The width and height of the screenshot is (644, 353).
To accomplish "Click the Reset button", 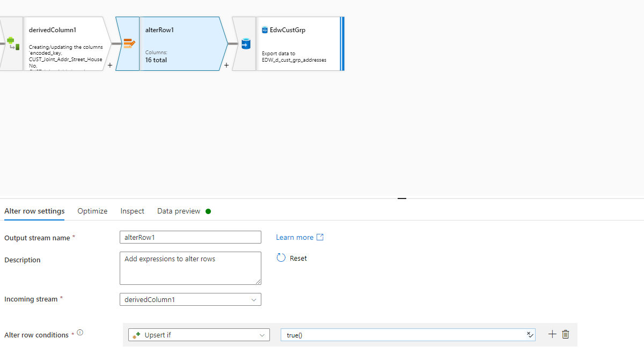I will 292,258.
